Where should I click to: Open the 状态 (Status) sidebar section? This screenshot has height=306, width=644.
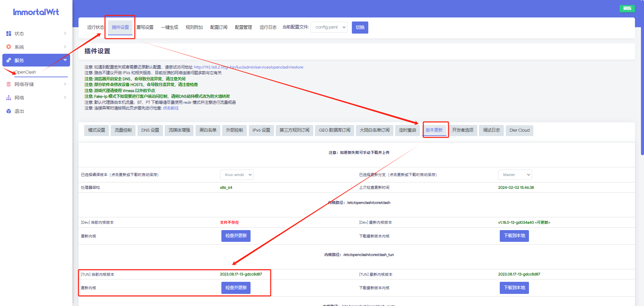pos(19,33)
